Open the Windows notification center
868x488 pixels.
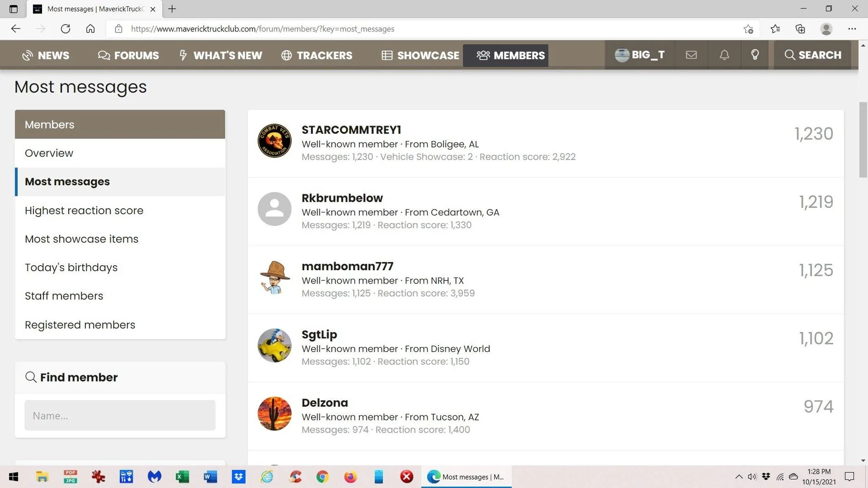(x=849, y=477)
